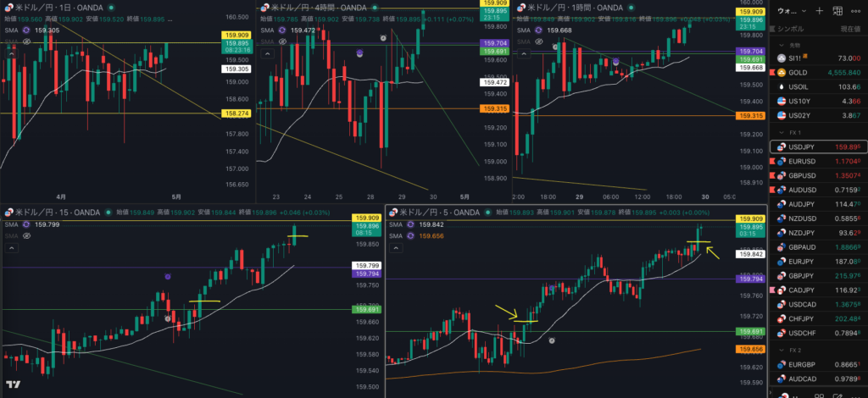
Task: Click the purple event marker on the 15-minute chart
Action: click(x=168, y=277)
